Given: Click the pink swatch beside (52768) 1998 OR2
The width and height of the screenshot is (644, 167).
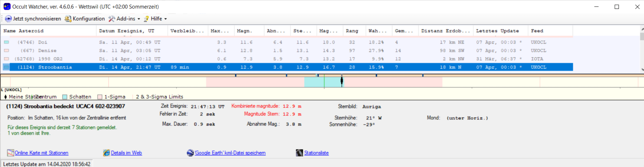Looking at the screenshot, I should pyautogui.click(x=7, y=59).
